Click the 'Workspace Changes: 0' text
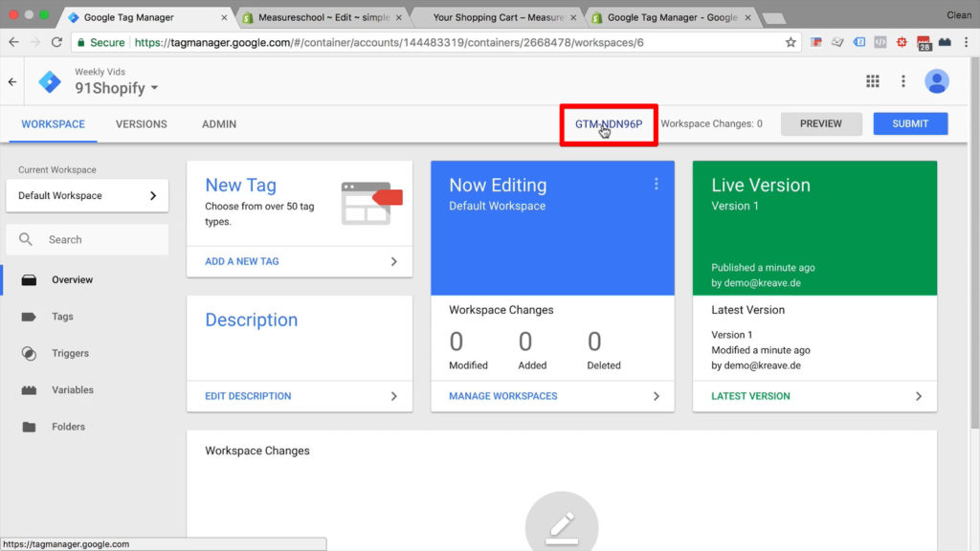The image size is (980, 551). 711,123
